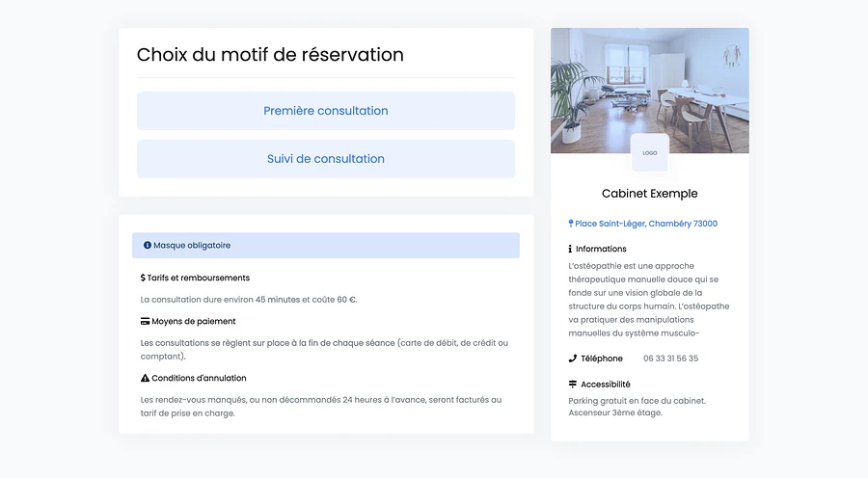Click the cabinet LOGO placeholder
This screenshot has width=868, height=478.
(x=650, y=152)
